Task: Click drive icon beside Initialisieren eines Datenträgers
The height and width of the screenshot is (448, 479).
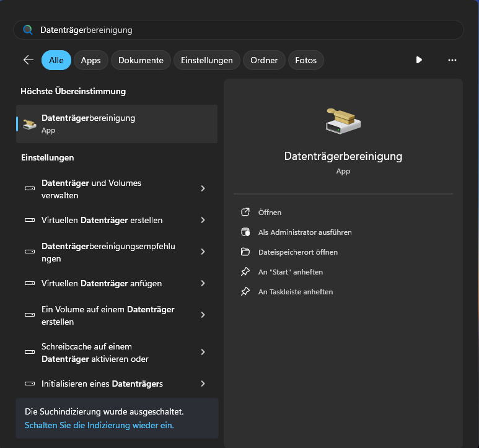Action: point(30,384)
